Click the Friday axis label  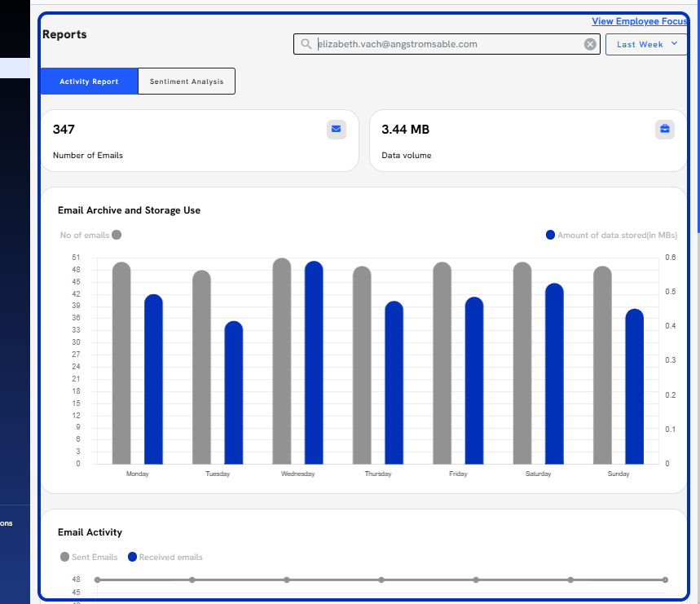(458, 474)
